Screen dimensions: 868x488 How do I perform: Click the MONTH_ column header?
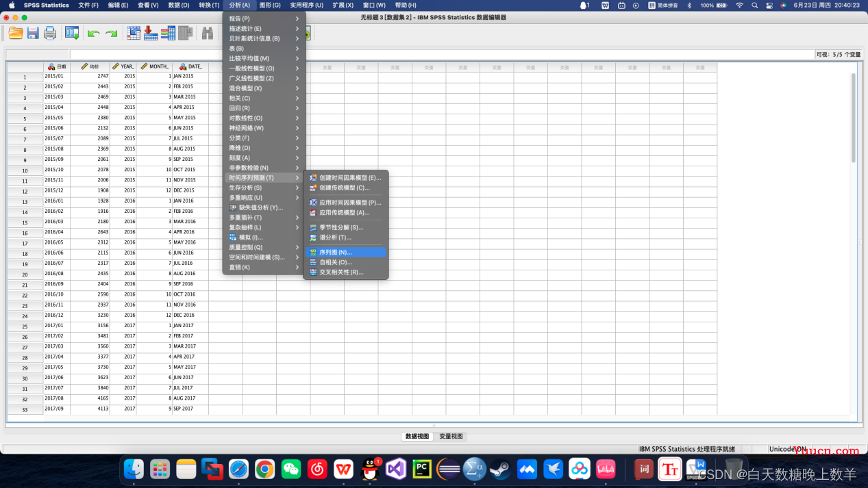tap(154, 67)
